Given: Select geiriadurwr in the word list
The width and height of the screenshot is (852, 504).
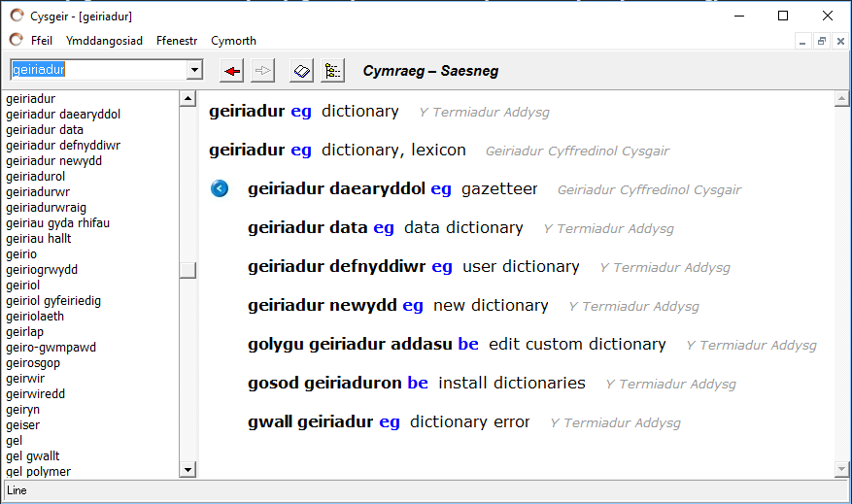Looking at the screenshot, I should (38, 191).
